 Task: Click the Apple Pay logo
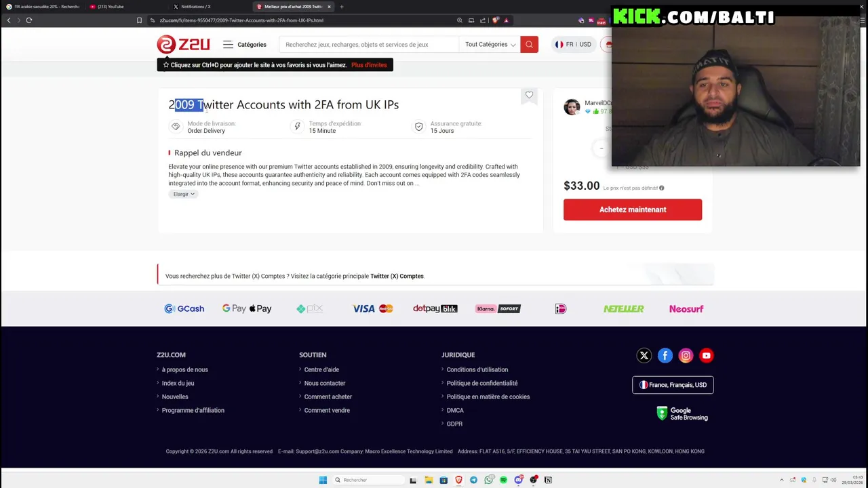260,309
